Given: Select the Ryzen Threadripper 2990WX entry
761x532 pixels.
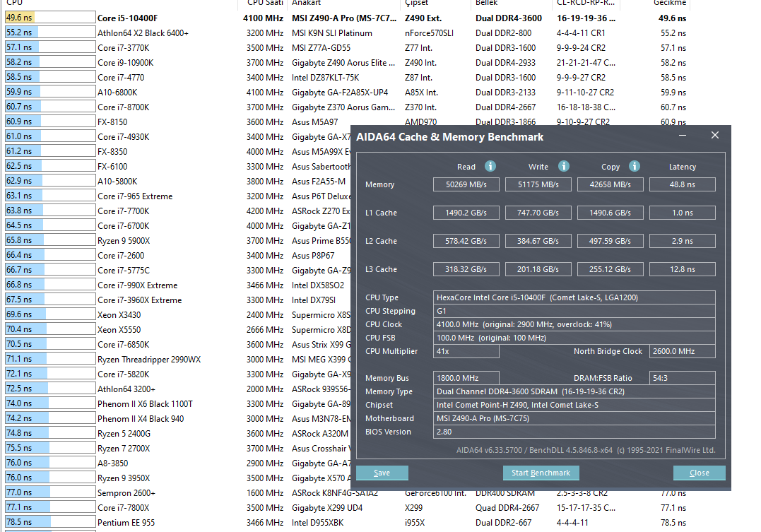Looking at the screenshot, I should pos(149,359).
